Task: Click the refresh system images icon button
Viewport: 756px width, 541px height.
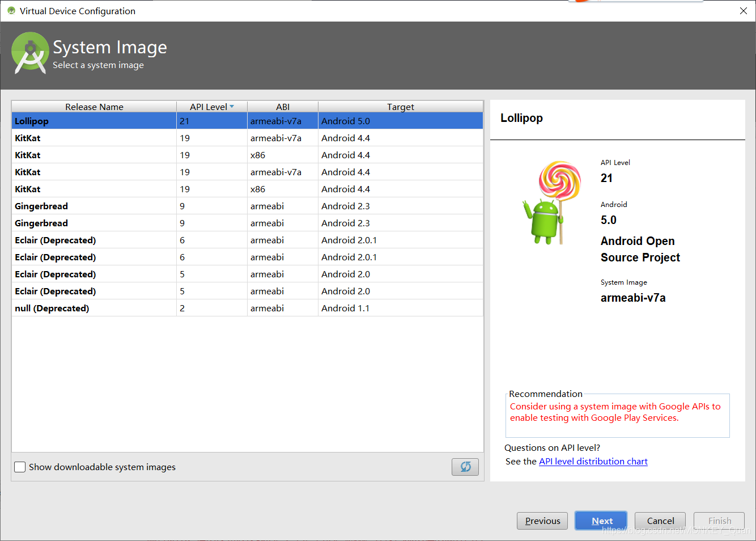Action: tap(465, 467)
